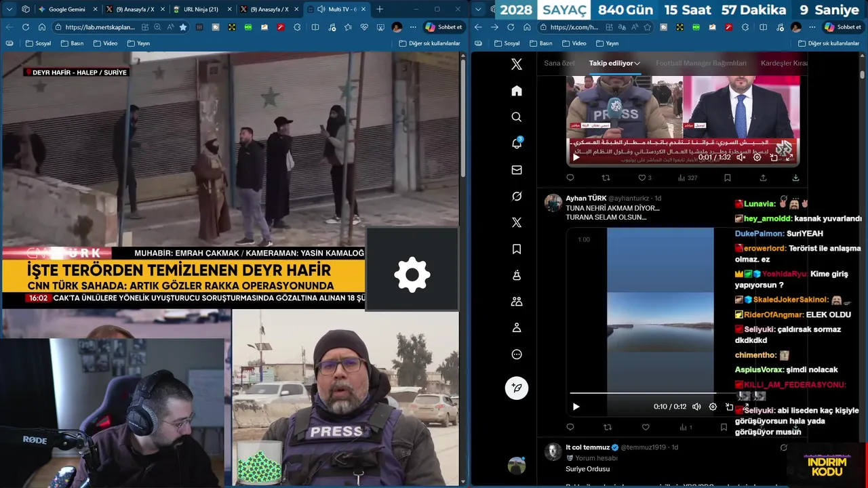The height and width of the screenshot is (488, 868).
Task: Open split screen icon in left browser
Action: (x=315, y=27)
